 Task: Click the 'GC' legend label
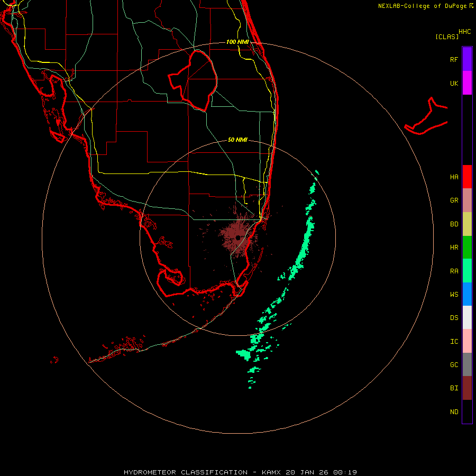(x=454, y=364)
